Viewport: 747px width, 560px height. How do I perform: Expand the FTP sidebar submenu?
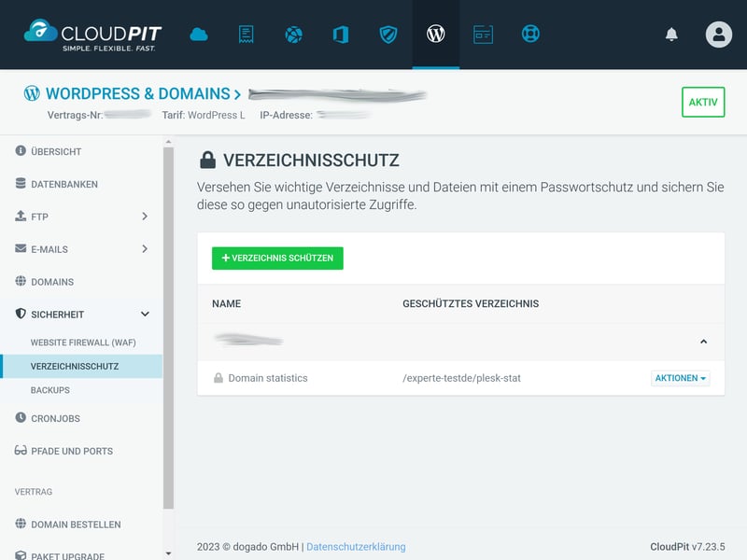(145, 217)
